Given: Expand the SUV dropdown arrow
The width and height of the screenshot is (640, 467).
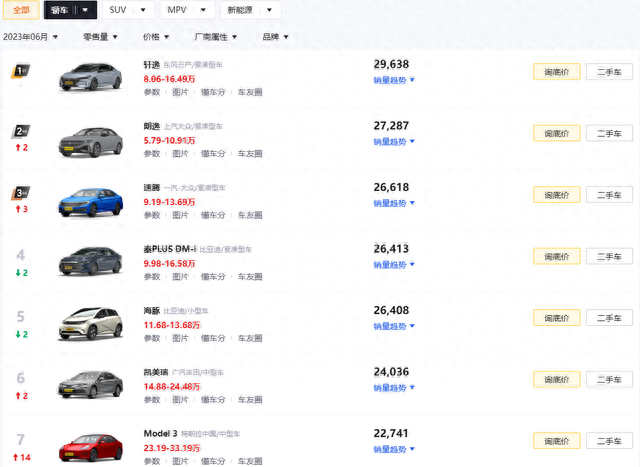Looking at the screenshot, I should [x=143, y=10].
